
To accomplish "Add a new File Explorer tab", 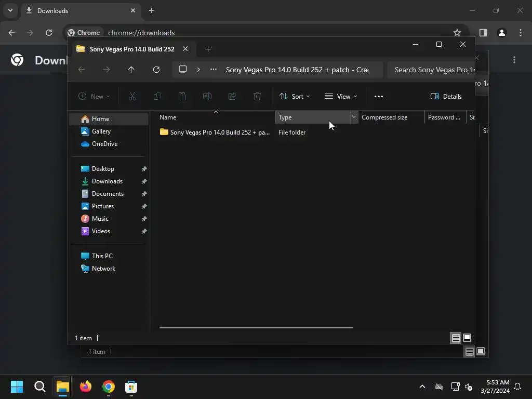I will coord(208,49).
